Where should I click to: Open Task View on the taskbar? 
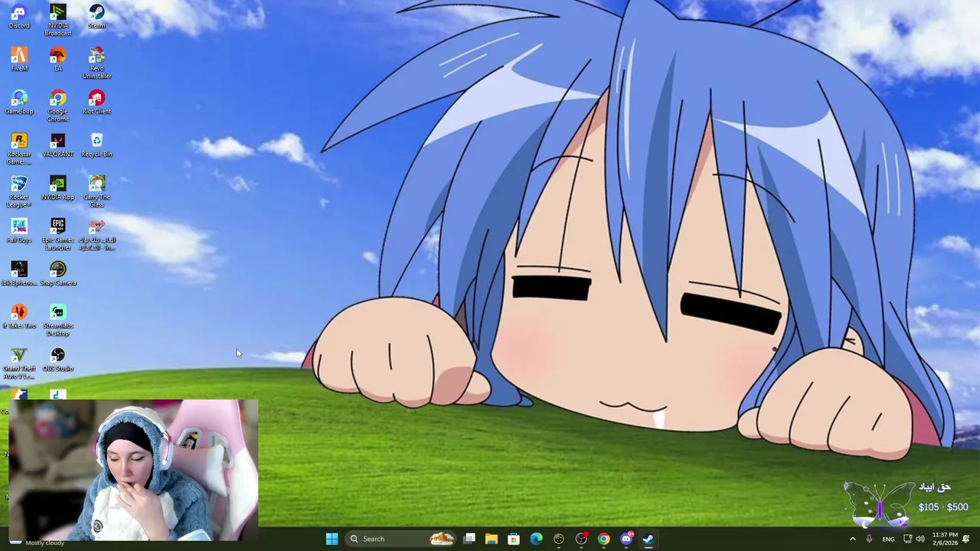(x=469, y=539)
